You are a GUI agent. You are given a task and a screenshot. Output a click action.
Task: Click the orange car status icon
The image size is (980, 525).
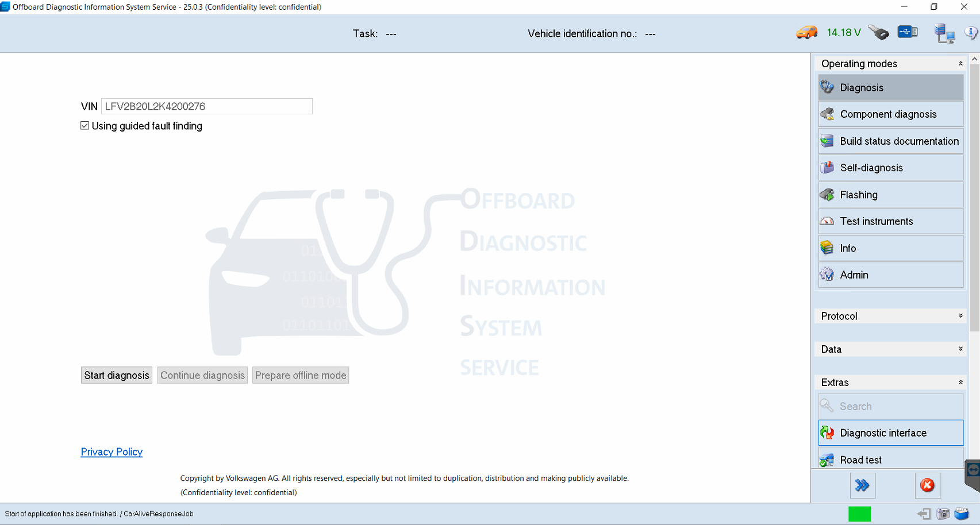806,33
